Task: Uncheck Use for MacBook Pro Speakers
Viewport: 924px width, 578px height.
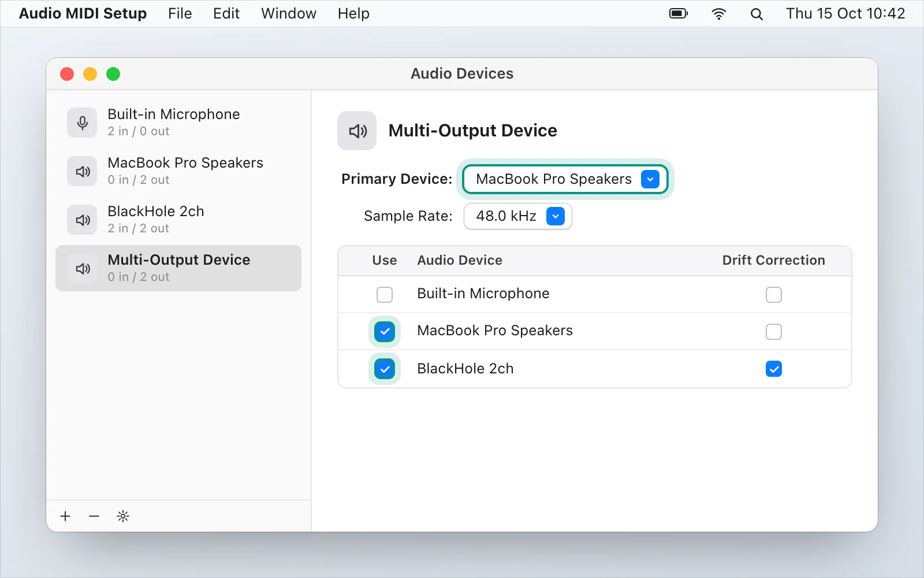Action: (385, 332)
